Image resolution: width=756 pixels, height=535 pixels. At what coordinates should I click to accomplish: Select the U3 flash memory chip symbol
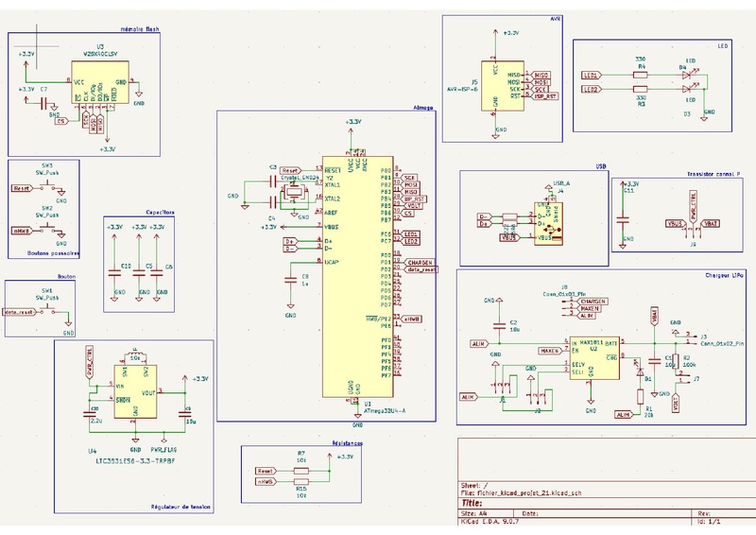[100, 82]
